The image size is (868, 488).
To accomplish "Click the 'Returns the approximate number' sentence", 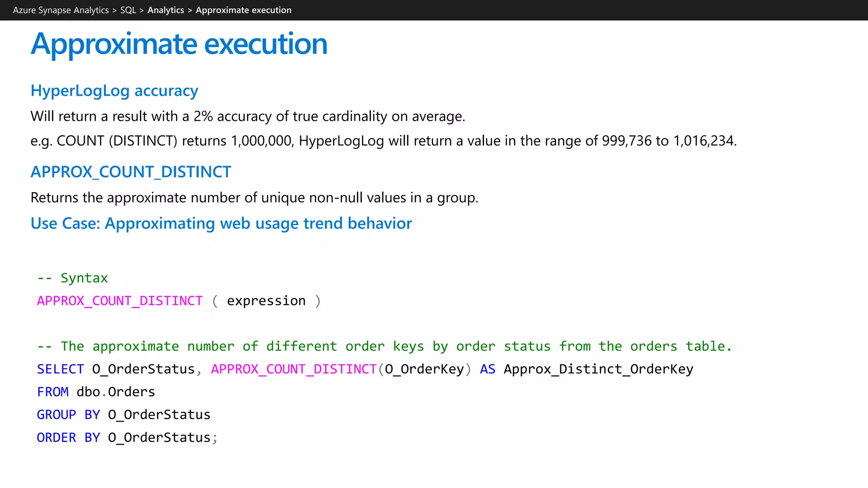I will coord(254,198).
